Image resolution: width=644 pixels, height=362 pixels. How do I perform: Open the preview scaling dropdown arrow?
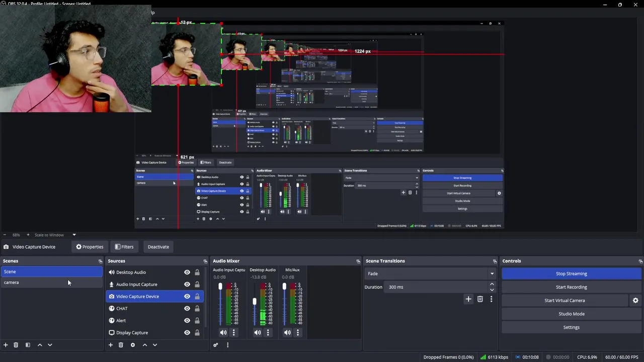click(x=74, y=235)
